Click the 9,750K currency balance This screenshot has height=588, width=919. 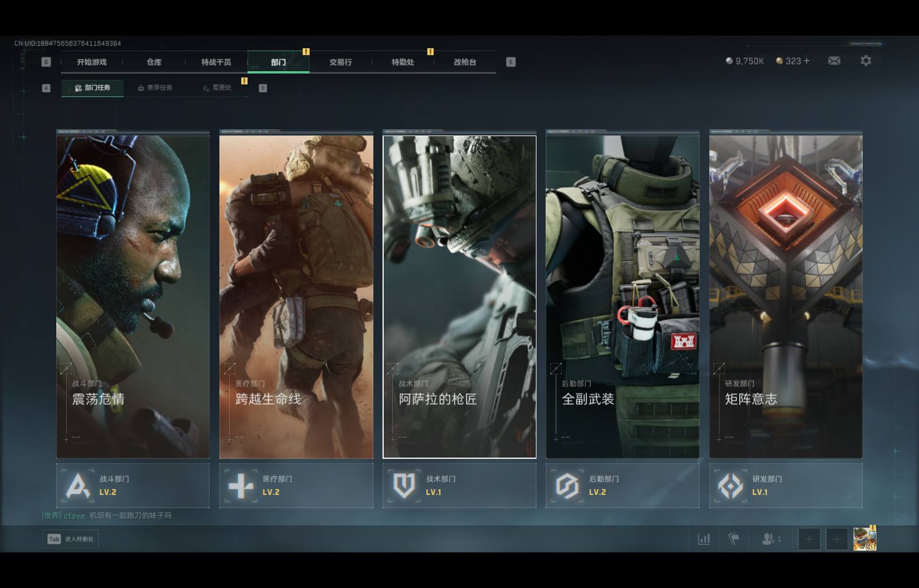[750, 61]
